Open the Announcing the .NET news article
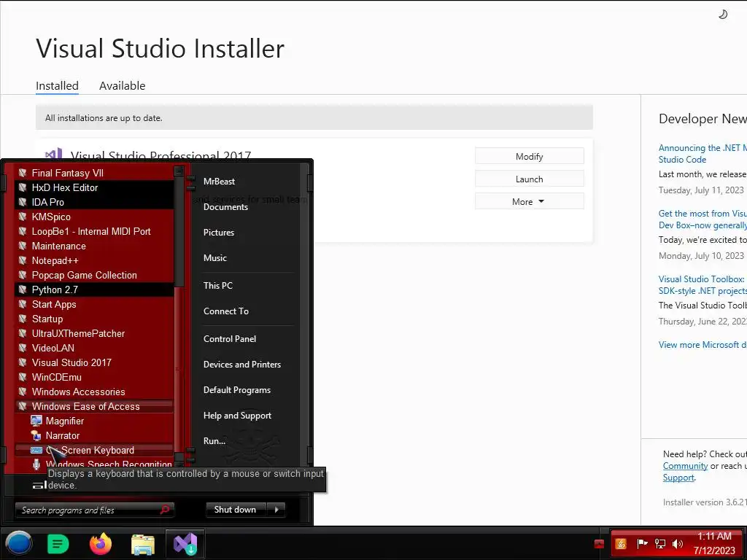Viewport: 747px width, 560px height. 703,154
